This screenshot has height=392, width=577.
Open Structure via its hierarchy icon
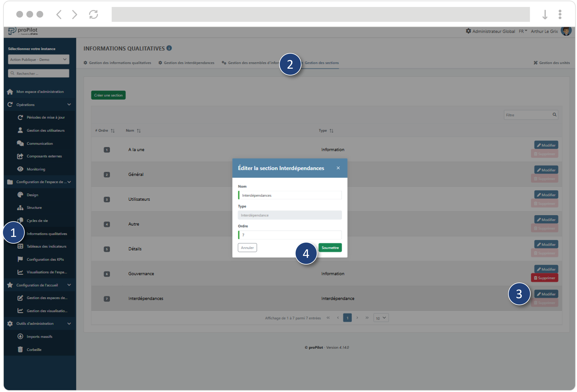[x=20, y=208]
